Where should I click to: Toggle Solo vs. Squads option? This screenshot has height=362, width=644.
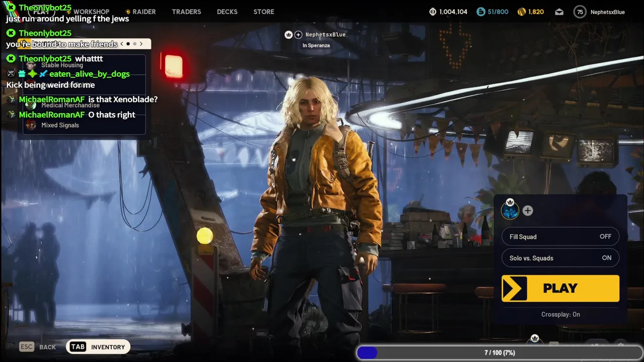coord(560,258)
